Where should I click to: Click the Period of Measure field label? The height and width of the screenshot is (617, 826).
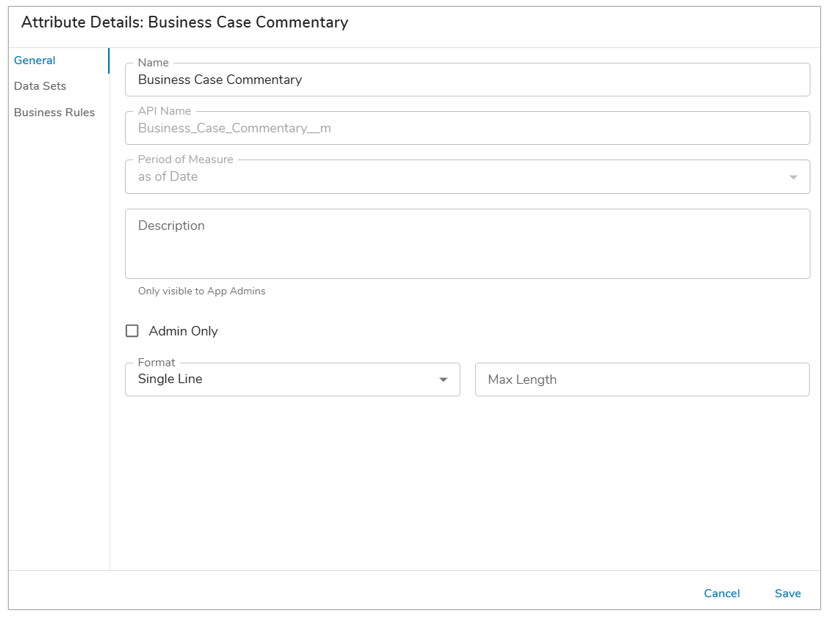185,160
